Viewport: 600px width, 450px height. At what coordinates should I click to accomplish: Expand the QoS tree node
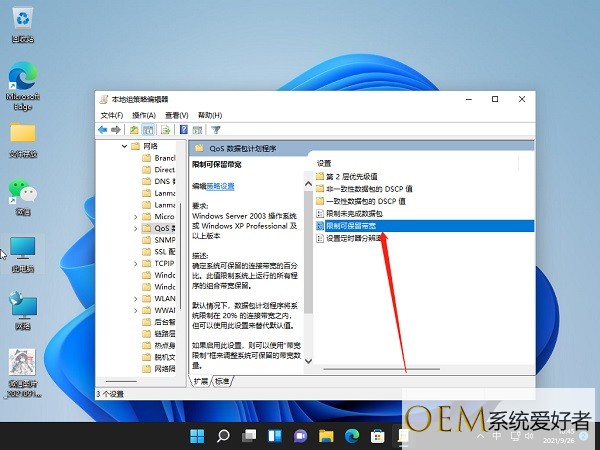135,228
